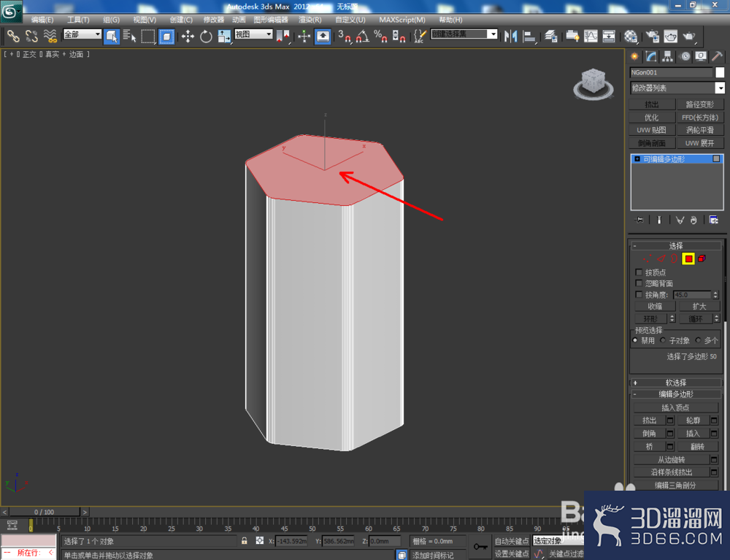The image size is (730, 560).
Task: Open the MAXScript(M) menu
Action: [402, 20]
